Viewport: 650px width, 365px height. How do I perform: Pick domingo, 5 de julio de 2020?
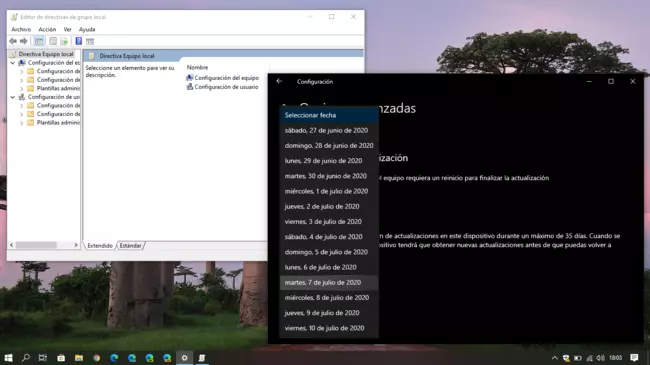(x=329, y=252)
